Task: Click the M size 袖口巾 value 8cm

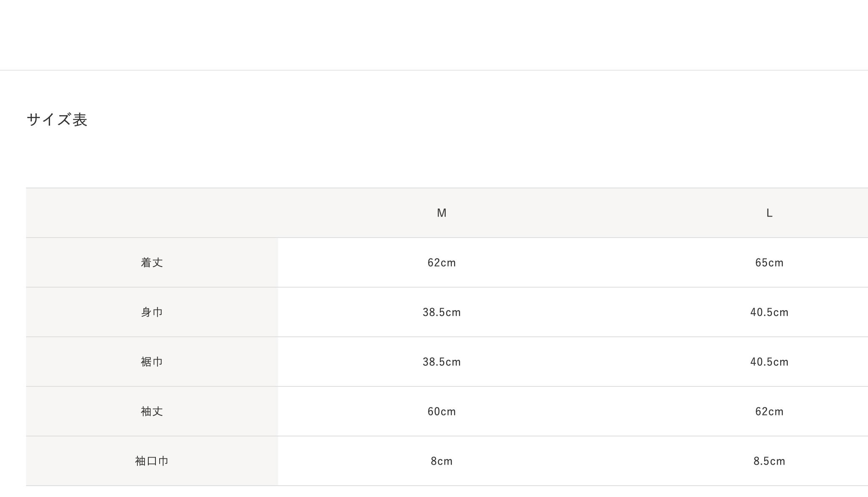Action: click(x=442, y=461)
